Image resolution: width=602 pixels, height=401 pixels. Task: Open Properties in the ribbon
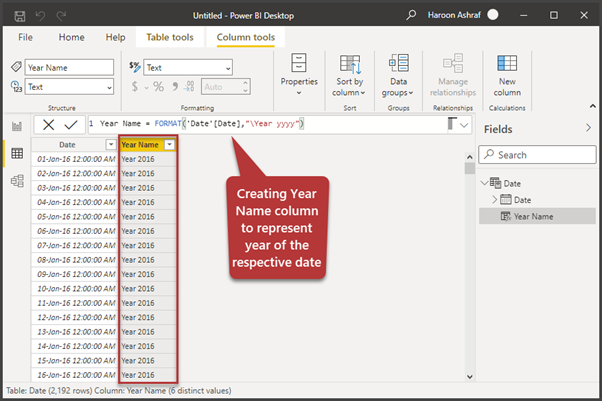(x=299, y=75)
